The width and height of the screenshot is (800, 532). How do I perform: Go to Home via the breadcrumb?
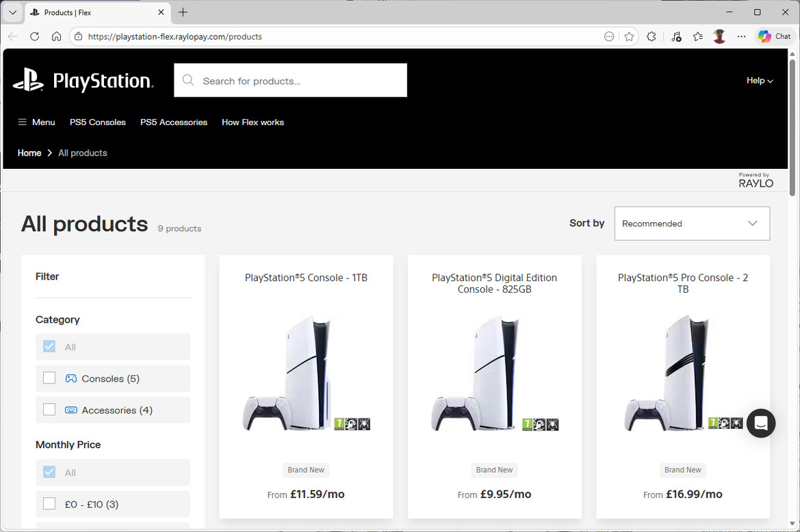coord(29,153)
